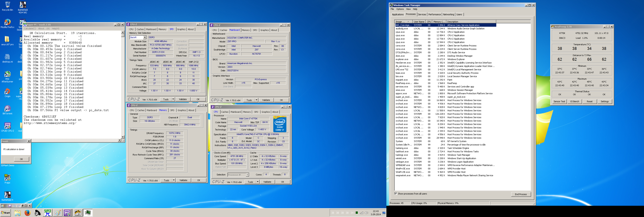Select Graphics tab in CPU-Z Memory window
Viewport: 644px width, 217px height.
click(x=182, y=110)
